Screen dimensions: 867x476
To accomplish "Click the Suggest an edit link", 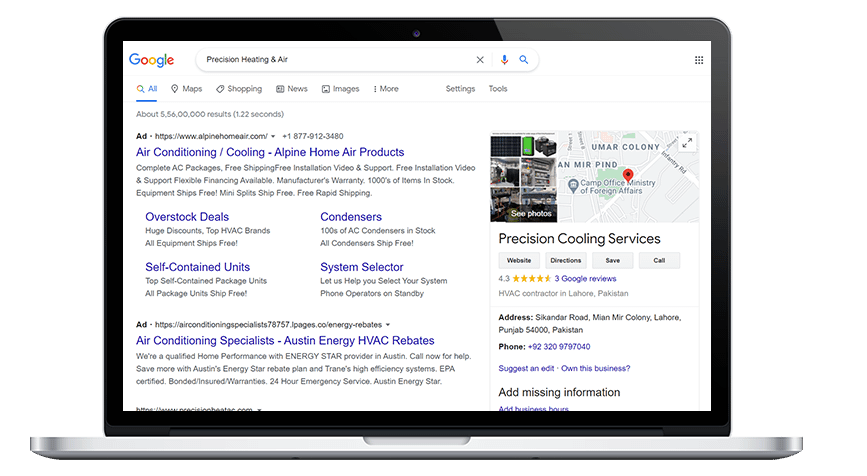I will click(x=526, y=368).
